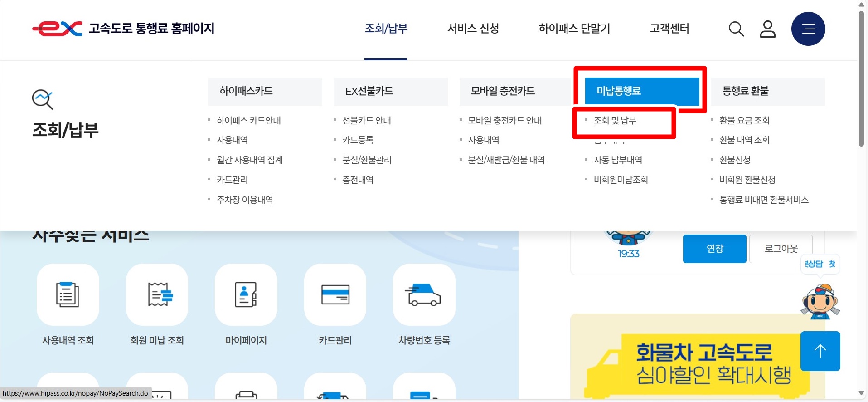Open 주차장 이용내역 link
Image resolution: width=868 pixels, height=402 pixels.
point(245,200)
